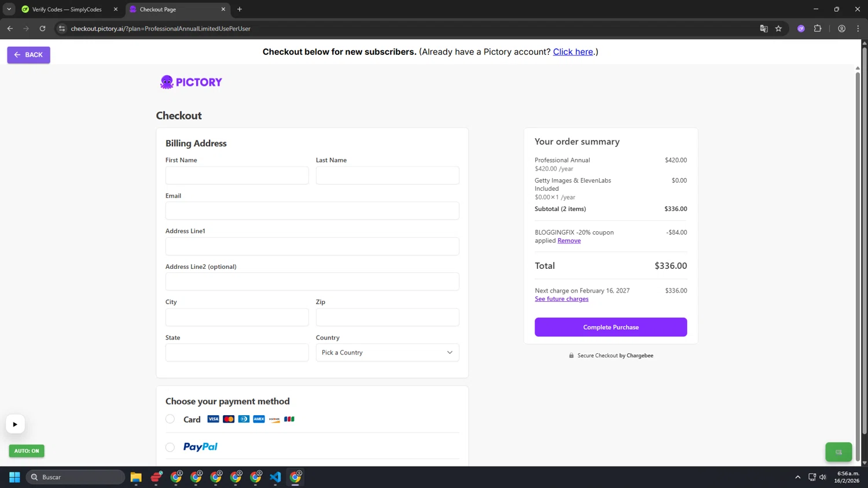Open a new browser tab
Viewport: 868px width, 488px height.
point(240,9)
